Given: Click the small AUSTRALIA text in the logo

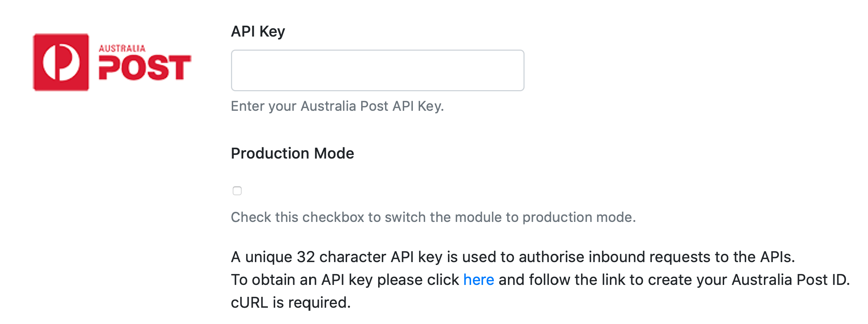Looking at the screenshot, I should 122,49.
